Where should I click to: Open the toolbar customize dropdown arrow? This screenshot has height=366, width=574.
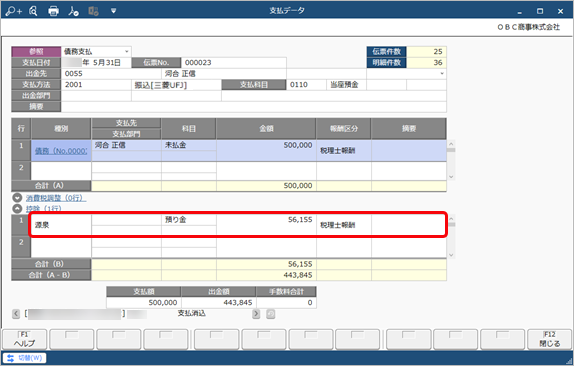(x=113, y=11)
